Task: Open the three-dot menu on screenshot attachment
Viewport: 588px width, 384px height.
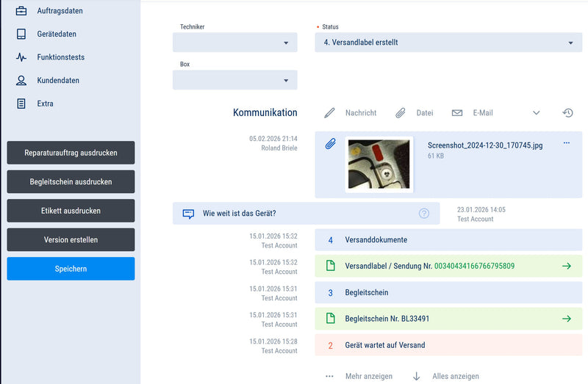Action: pos(566,143)
